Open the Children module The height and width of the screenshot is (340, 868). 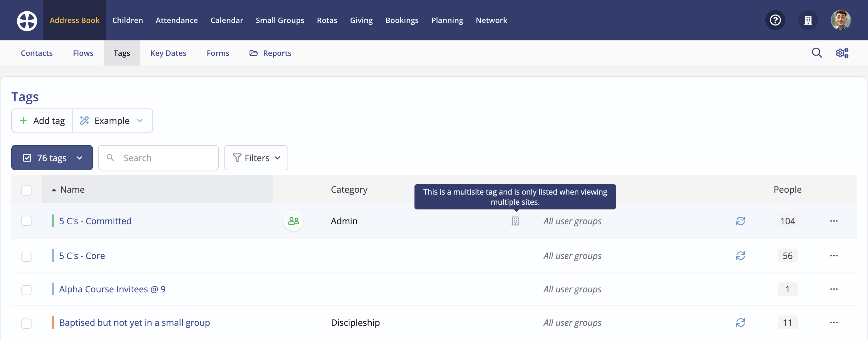[x=127, y=20]
